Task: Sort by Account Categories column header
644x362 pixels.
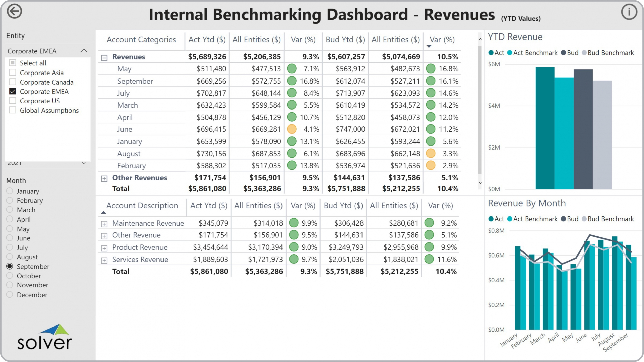Action: tap(141, 40)
